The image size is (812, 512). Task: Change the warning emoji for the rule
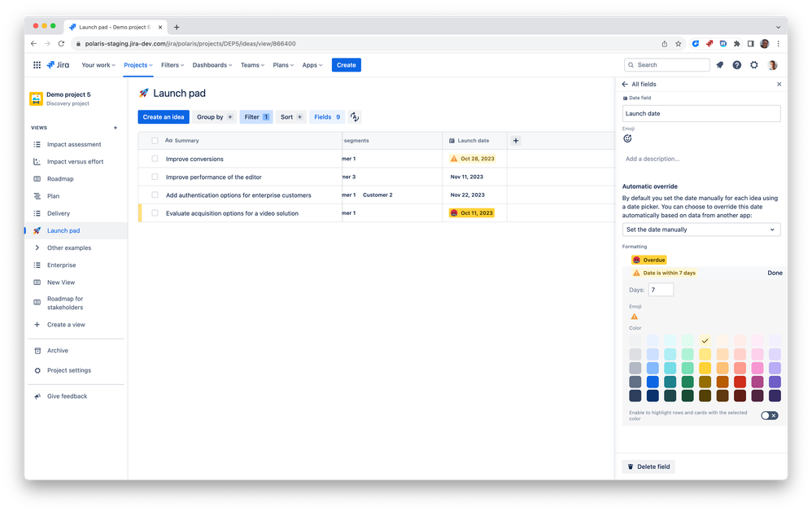(x=635, y=316)
